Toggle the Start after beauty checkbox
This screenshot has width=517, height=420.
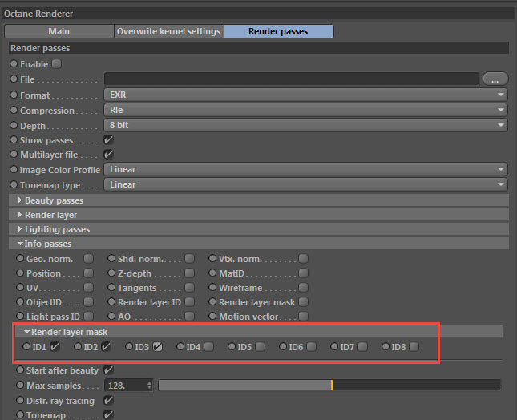(x=108, y=370)
